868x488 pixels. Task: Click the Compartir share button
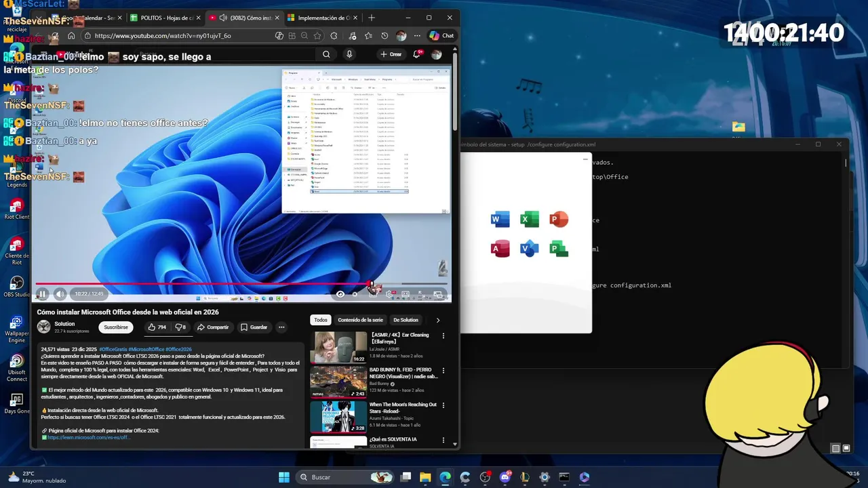click(213, 327)
